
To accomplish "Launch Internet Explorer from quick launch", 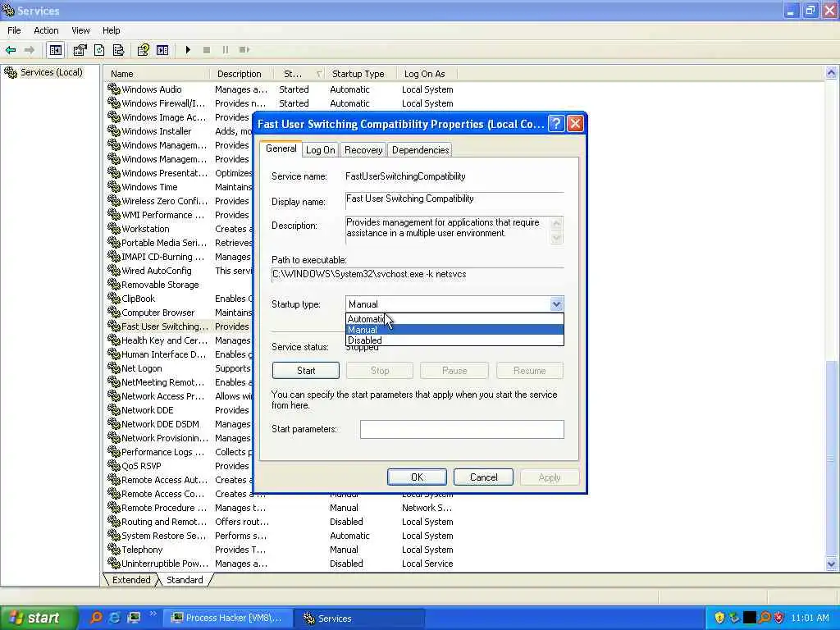I will point(115,618).
